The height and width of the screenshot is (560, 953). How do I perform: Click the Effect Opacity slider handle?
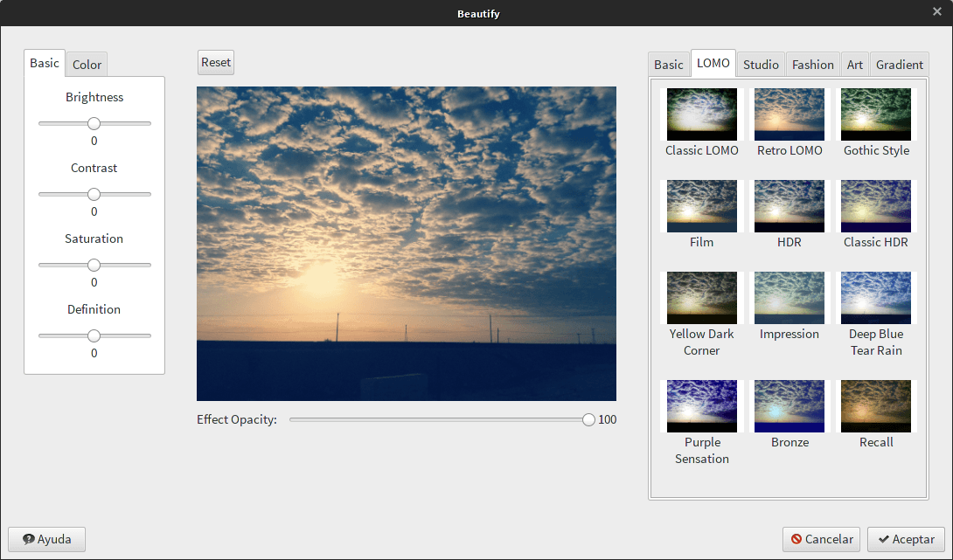point(588,420)
